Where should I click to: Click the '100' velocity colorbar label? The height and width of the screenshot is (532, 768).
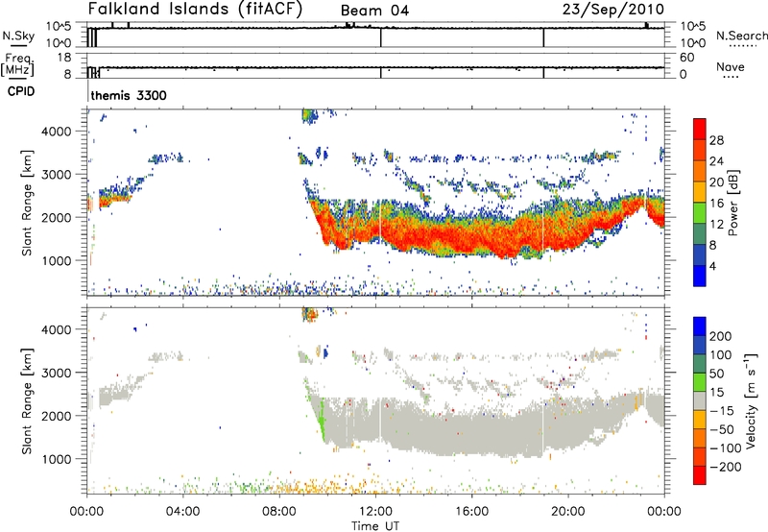click(721, 355)
